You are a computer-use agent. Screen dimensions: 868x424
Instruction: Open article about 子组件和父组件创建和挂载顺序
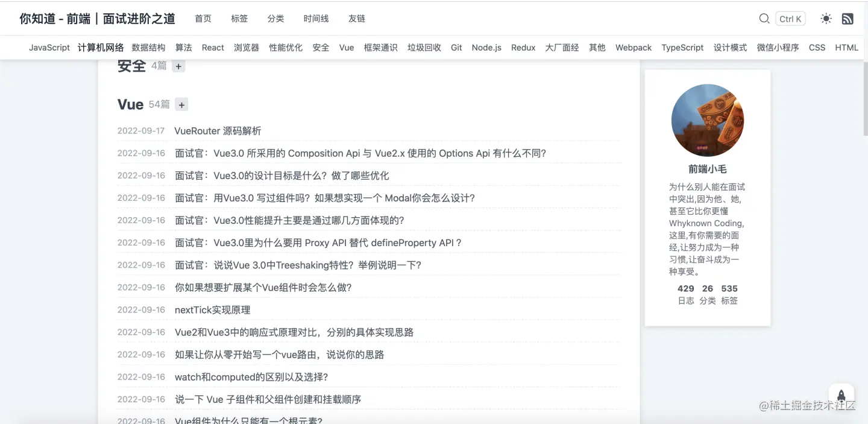pos(268,399)
